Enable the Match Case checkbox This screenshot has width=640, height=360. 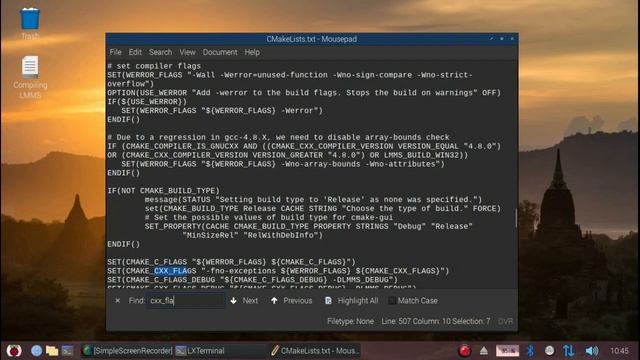(392, 301)
